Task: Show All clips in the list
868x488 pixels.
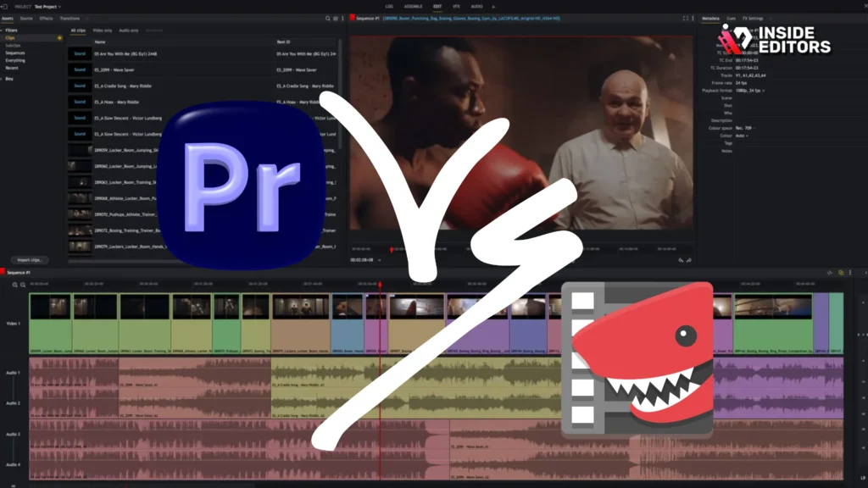Action: click(x=78, y=30)
